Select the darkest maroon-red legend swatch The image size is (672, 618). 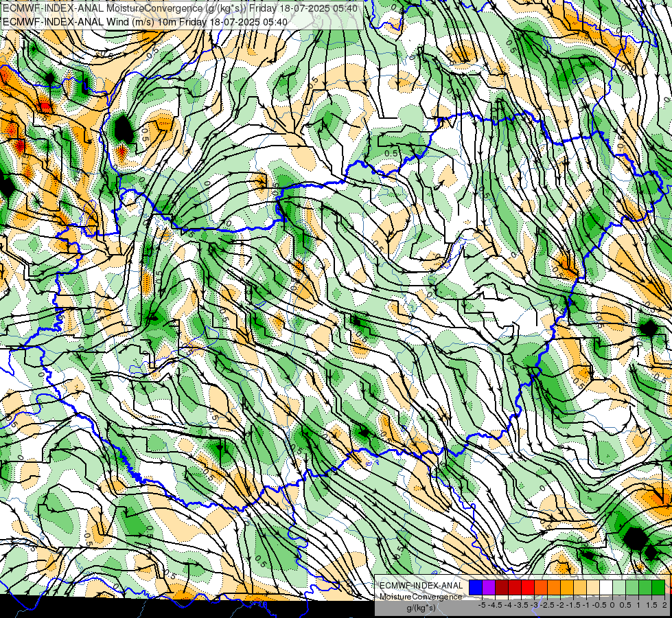tap(502, 588)
